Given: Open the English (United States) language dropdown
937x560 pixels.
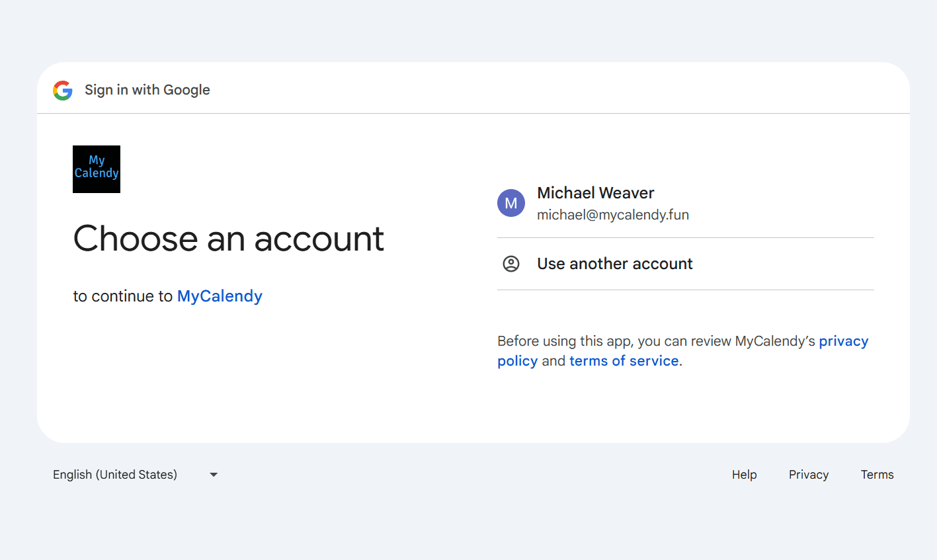Looking at the screenshot, I should pos(132,474).
